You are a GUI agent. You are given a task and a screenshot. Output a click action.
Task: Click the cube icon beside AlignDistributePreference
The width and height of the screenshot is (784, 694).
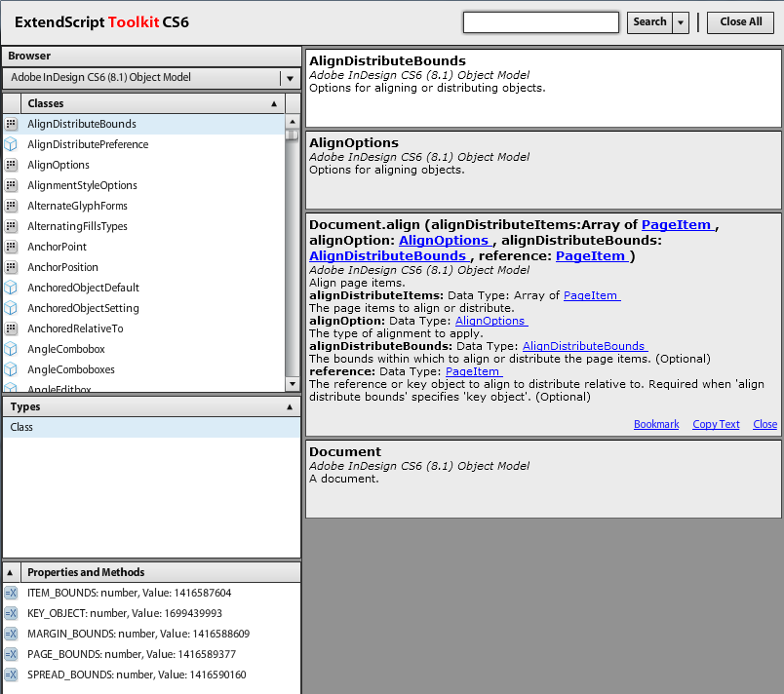pyautogui.click(x=11, y=144)
